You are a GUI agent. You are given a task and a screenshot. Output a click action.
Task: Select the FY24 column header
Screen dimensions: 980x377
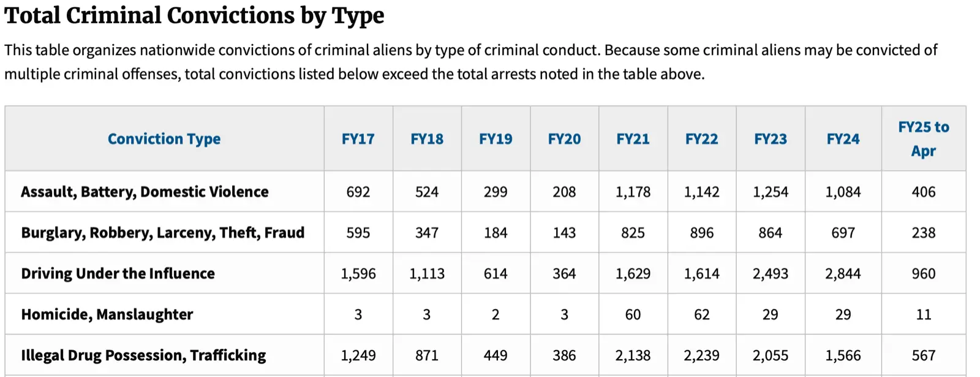pos(843,139)
